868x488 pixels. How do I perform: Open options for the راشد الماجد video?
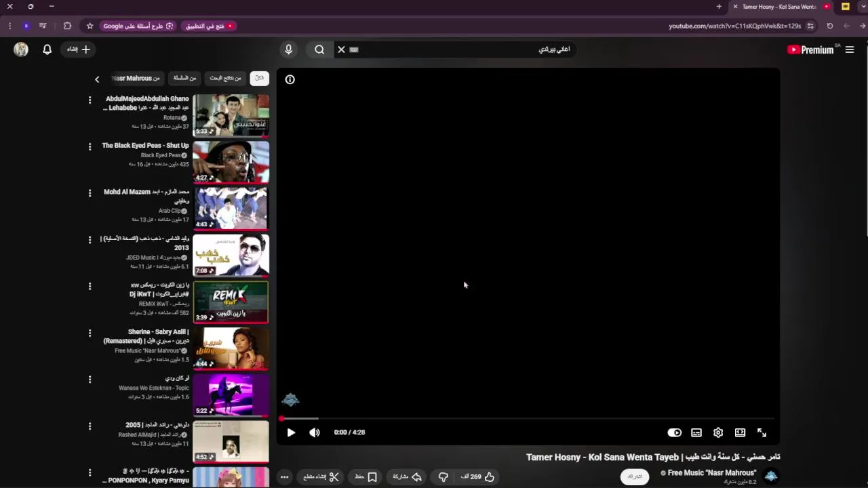coord(90,426)
